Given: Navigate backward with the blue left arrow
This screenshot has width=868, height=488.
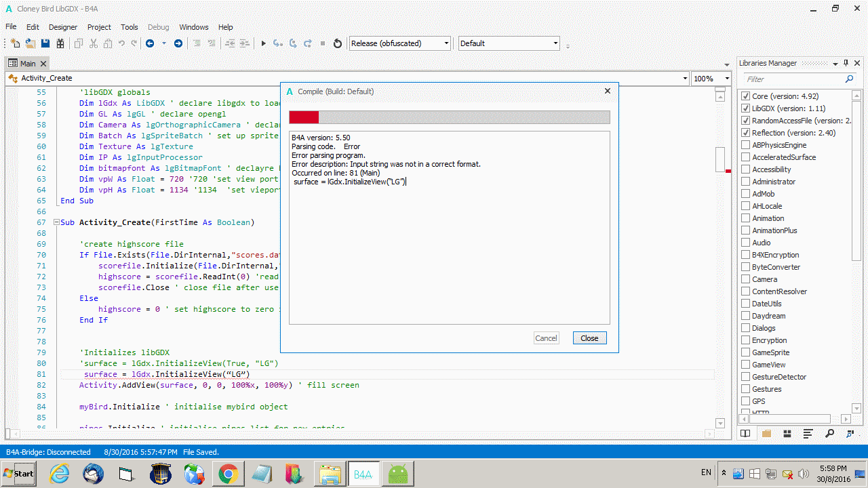Looking at the screenshot, I should click(150, 43).
